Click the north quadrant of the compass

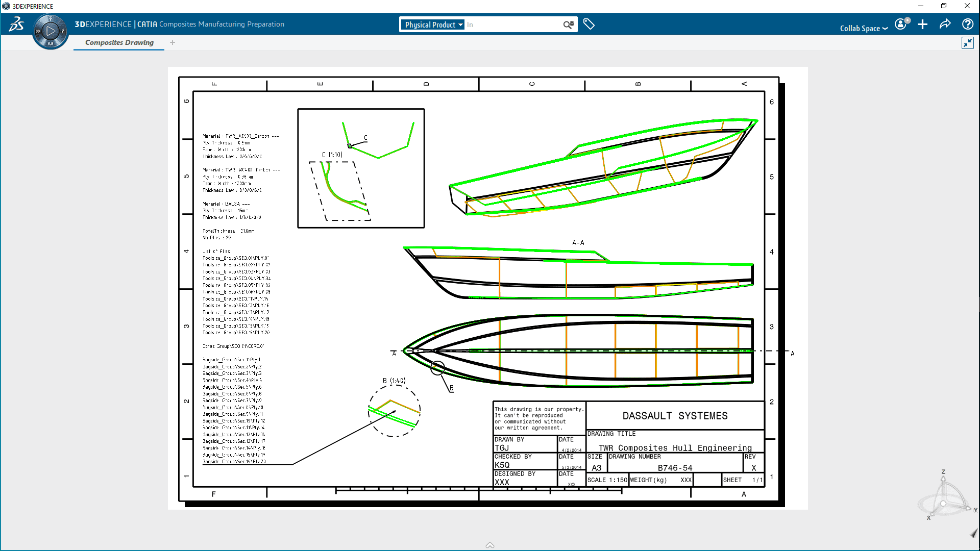click(x=51, y=19)
